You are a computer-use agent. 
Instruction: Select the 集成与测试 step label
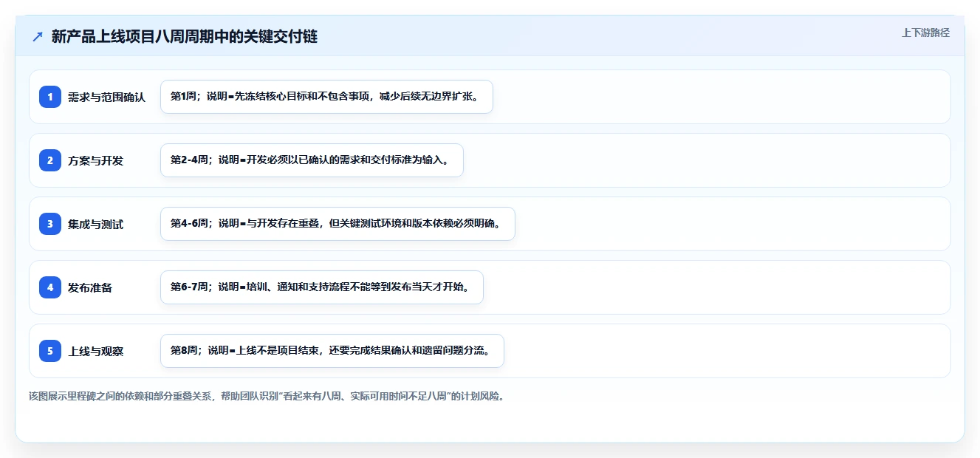coord(95,225)
